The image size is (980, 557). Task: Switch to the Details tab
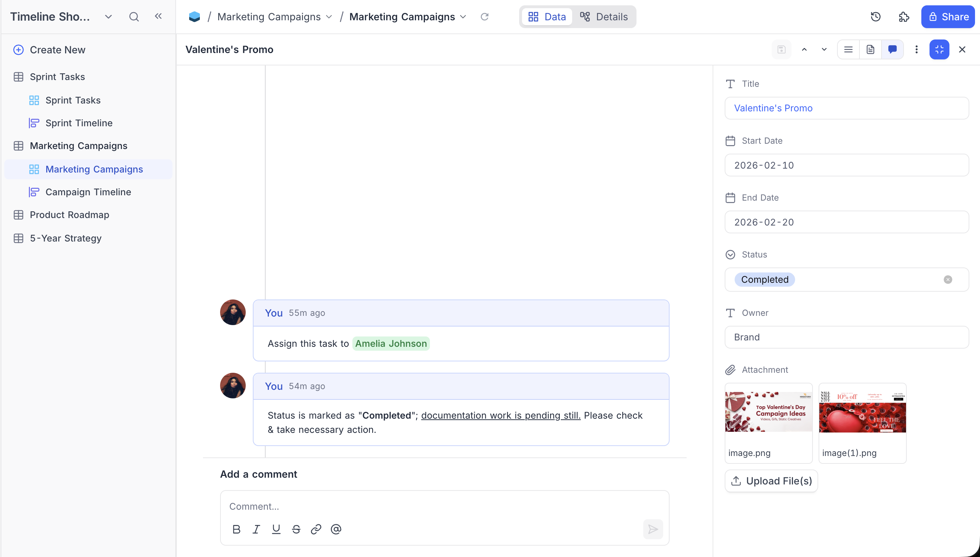pyautogui.click(x=604, y=17)
